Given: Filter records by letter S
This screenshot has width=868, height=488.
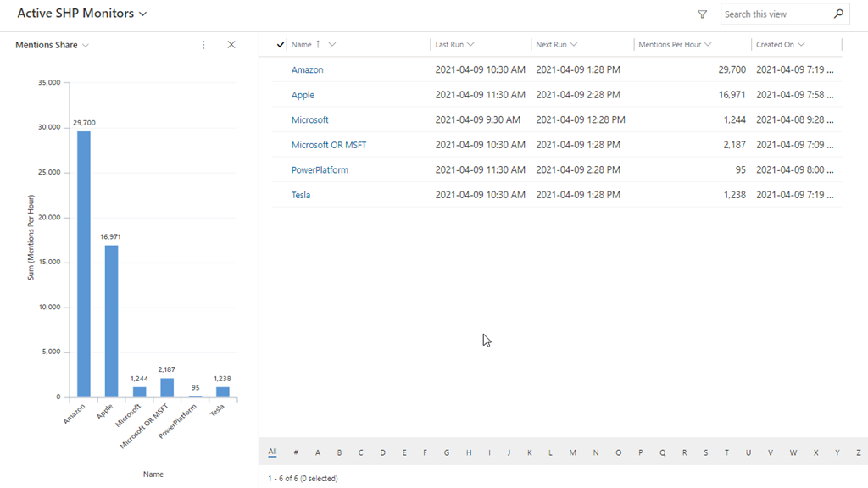Looking at the screenshot, I should 706,452.
